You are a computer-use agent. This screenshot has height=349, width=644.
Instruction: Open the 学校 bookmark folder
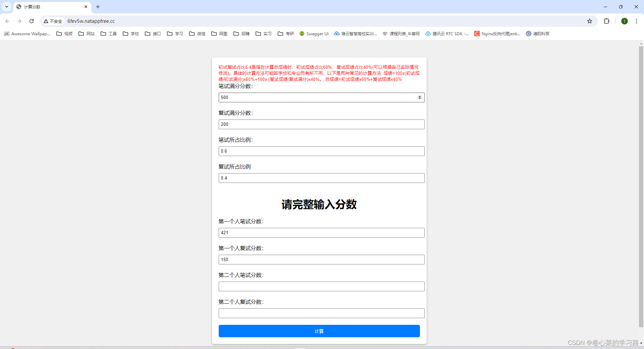pos(131,34)
